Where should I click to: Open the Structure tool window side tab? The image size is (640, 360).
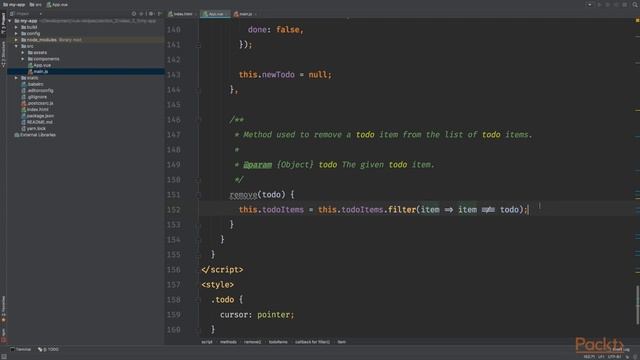(3, 54)
